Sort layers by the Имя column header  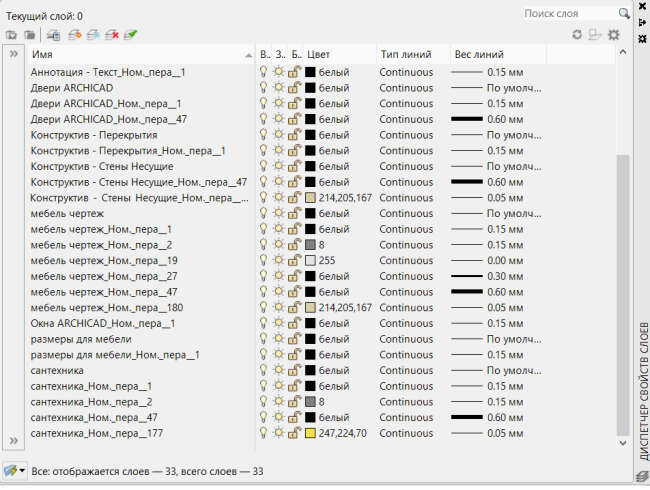point(140,54)
